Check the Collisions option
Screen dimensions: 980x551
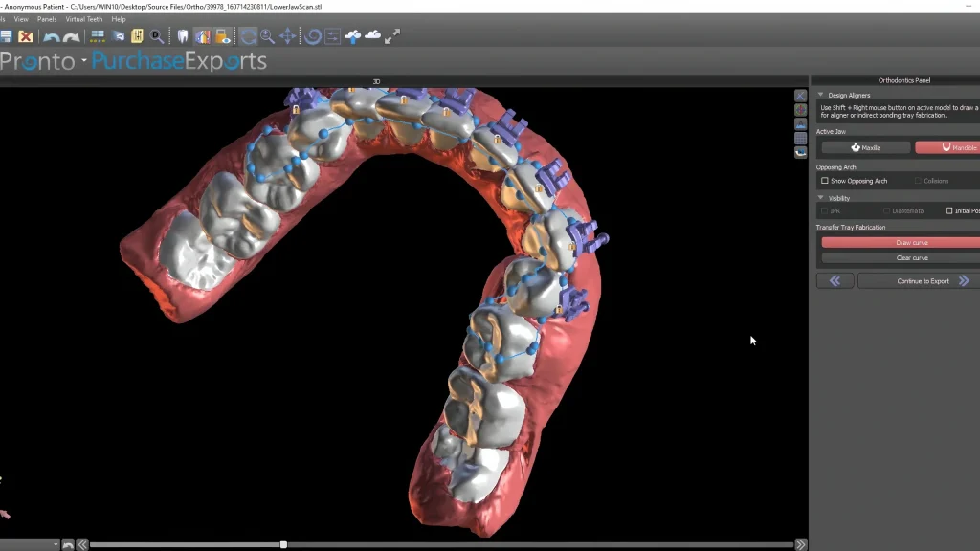(917, 181)
